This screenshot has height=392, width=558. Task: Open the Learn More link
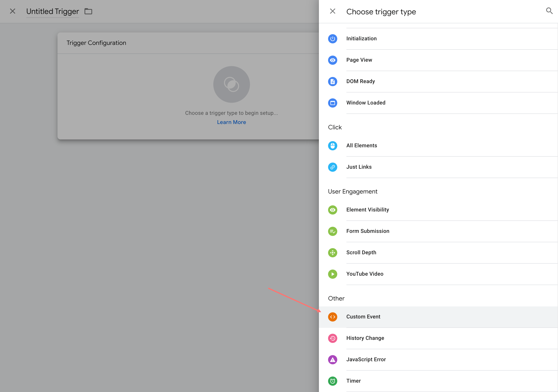click(231, 122)
